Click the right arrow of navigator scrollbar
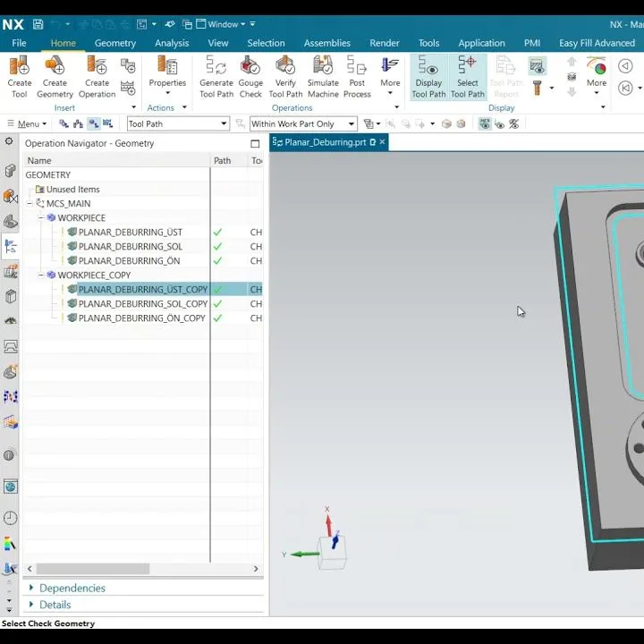This screenshot has height=644, width=644. coord(256,569)
